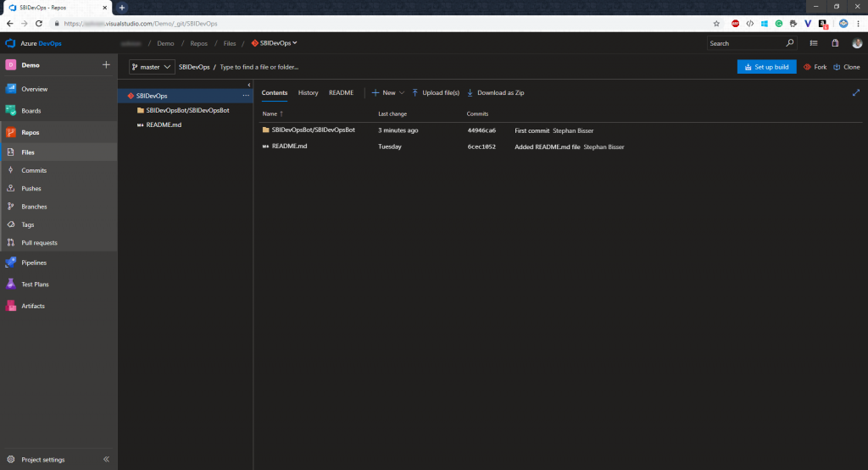Go back in the browser

click(x=9, y=24)
